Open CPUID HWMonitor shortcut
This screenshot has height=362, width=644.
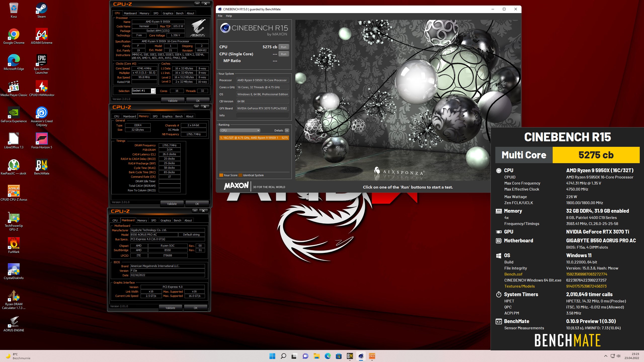pyautogui.click(x=42, y=88)
